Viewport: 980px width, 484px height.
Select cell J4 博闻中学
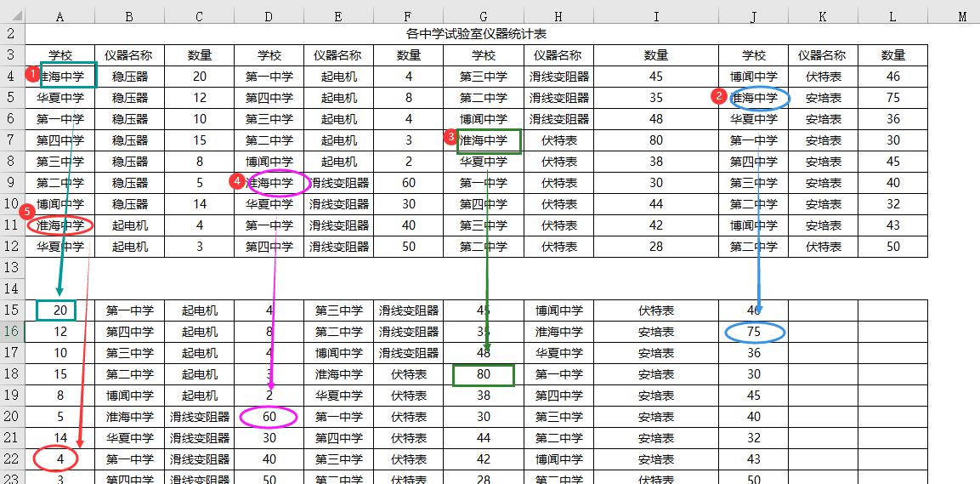pos(753,77)
